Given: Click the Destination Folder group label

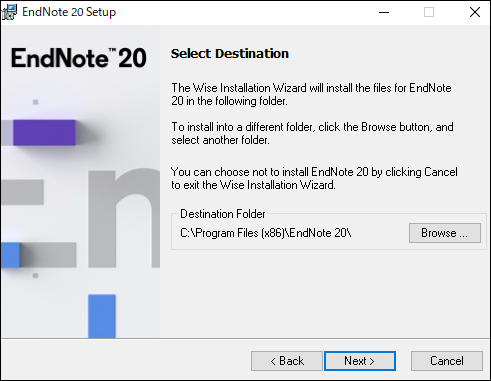Looking at the screenshot, I should [x=223, y=214].
